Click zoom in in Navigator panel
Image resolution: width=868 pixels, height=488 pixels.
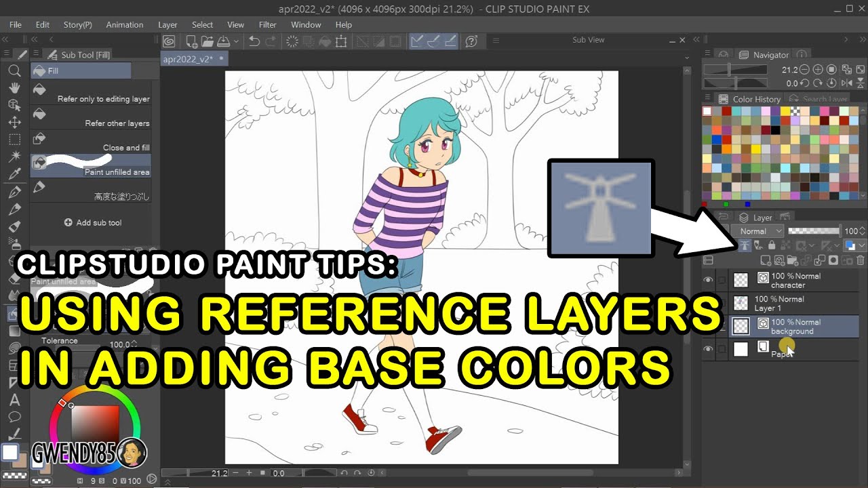pos(818,70)
